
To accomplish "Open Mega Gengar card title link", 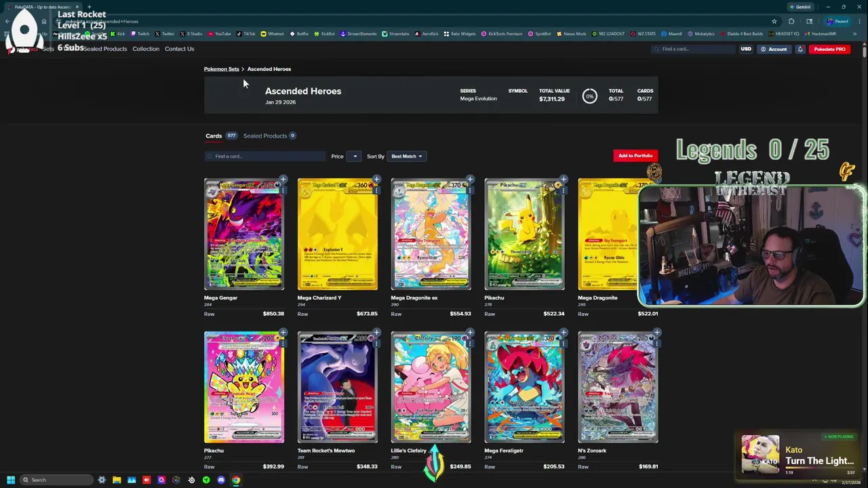I will point(220,298).
